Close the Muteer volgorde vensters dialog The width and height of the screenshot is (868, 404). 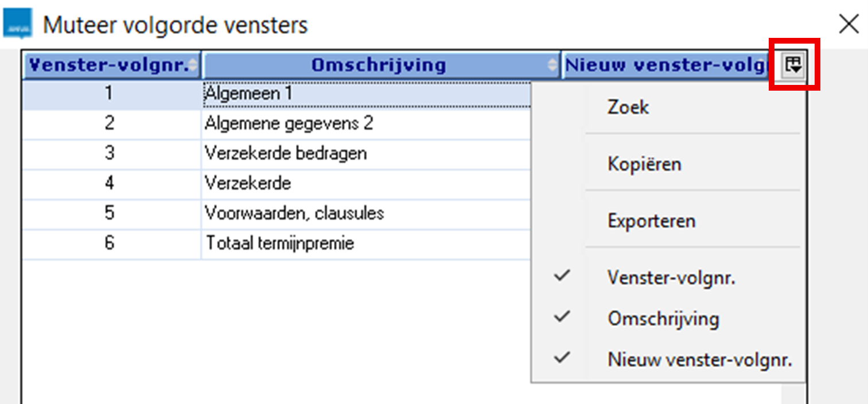pos(849,24)
